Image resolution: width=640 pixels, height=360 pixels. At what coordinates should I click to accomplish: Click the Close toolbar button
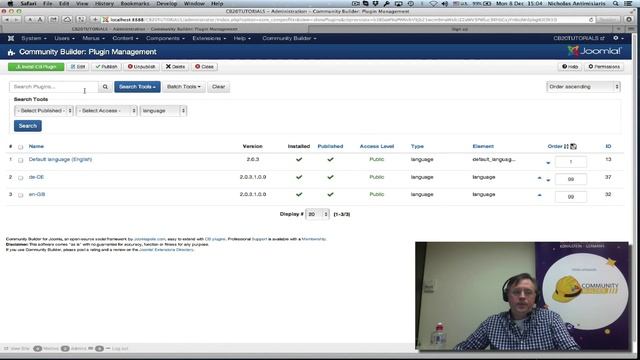pos(204,67)
